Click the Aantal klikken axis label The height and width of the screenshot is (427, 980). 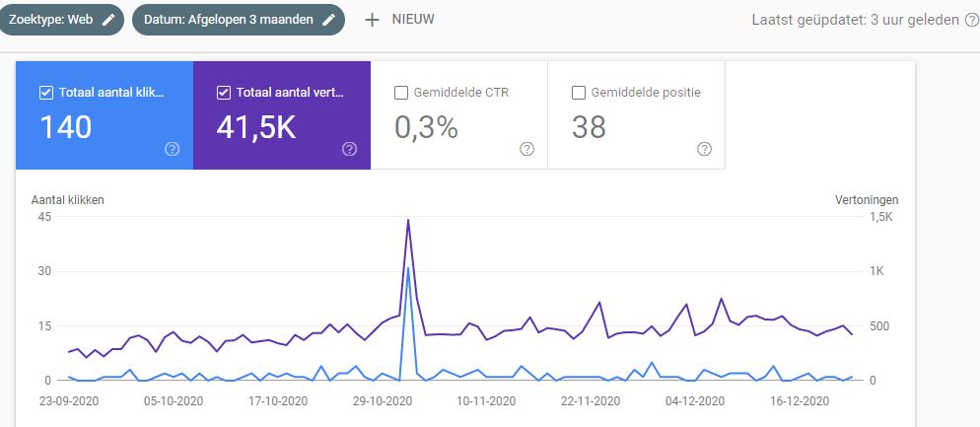(67, 201)
